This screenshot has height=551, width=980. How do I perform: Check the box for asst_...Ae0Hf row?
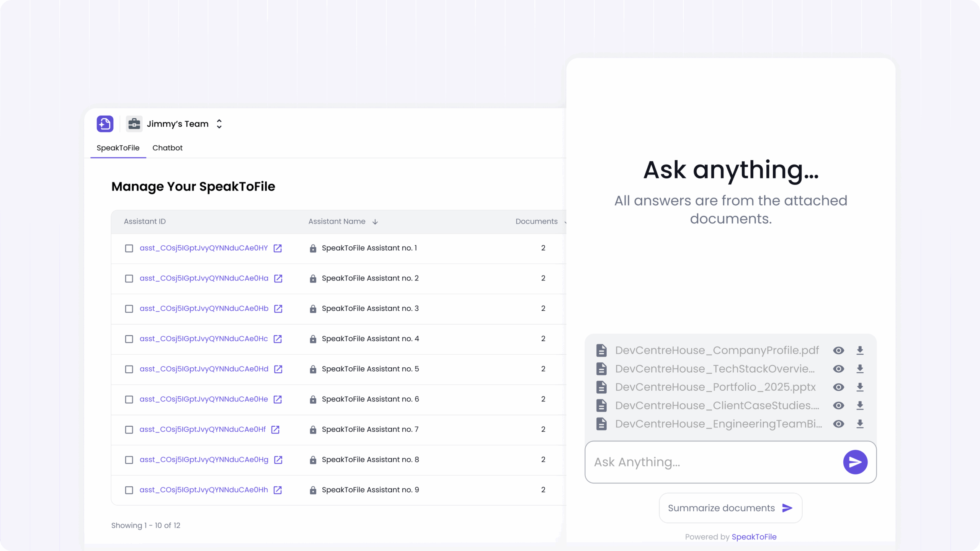tap(129, 430)
